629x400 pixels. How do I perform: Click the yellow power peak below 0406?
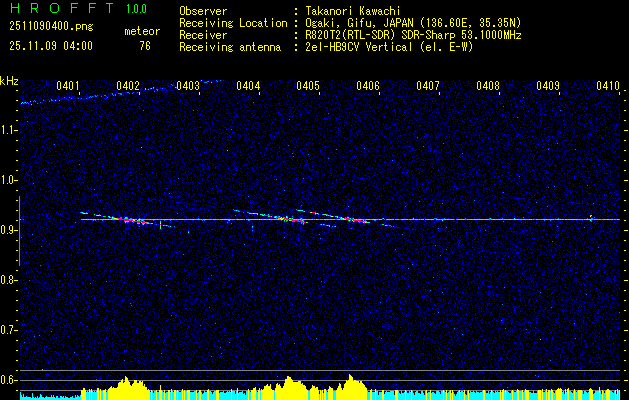pos(352,384)
